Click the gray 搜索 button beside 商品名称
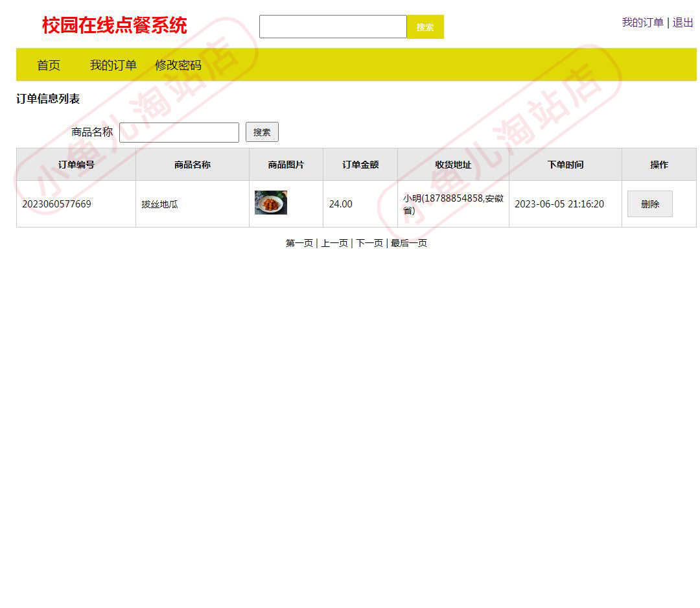 pos(262,132)
